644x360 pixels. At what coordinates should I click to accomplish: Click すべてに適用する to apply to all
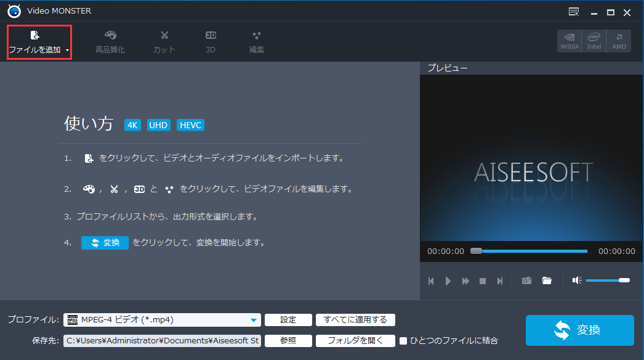355,320
